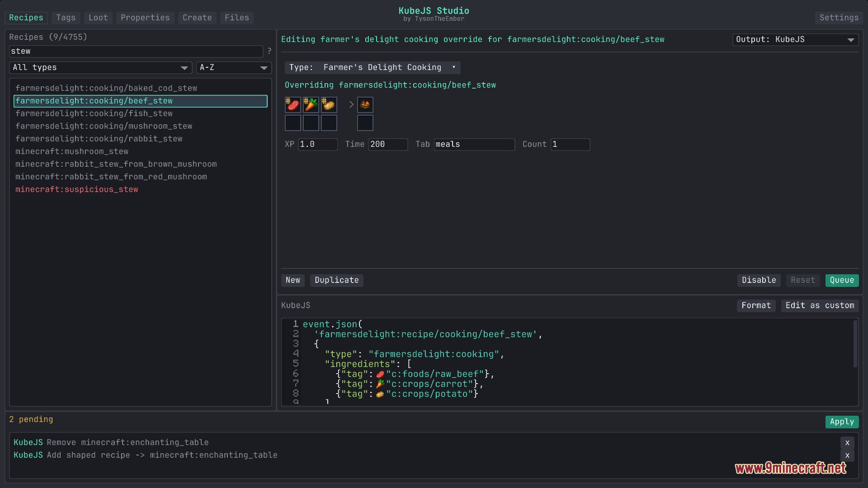Click the raw beef ingredient slot
This screenshot has height=488, width=868.
click(x=293, y=105)
